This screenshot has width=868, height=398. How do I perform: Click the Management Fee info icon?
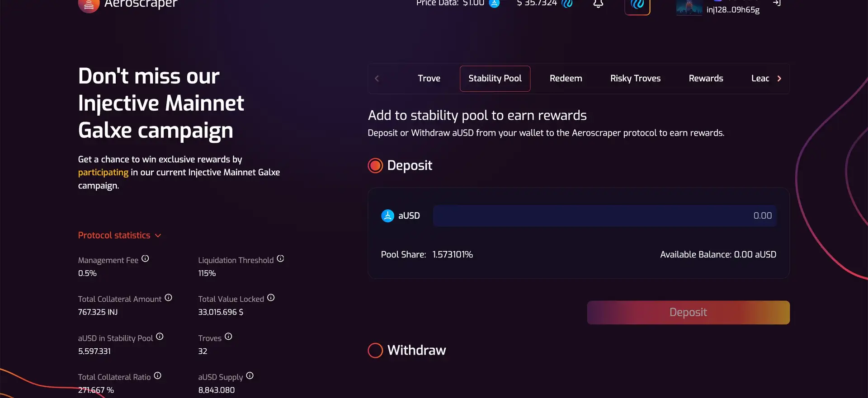click(x=145, y=259)
